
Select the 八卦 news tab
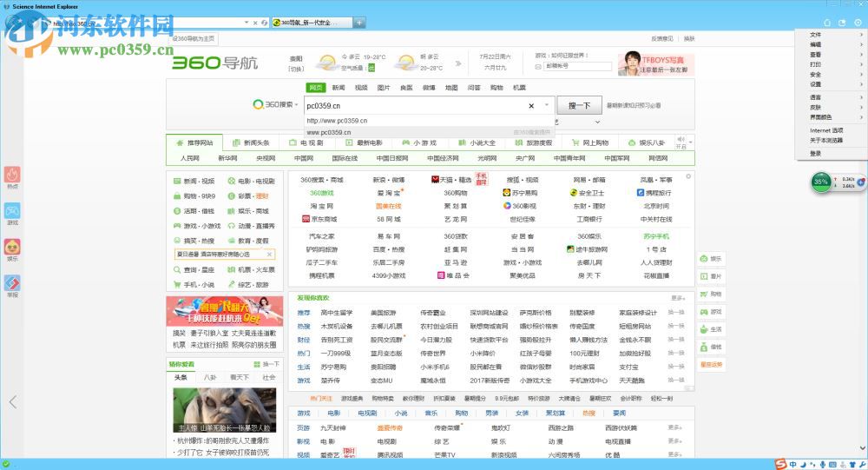coord(210,377)
